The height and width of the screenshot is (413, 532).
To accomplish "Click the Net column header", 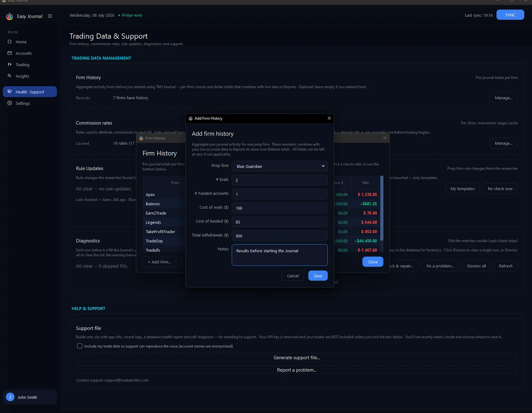I will tap(365, 183).
